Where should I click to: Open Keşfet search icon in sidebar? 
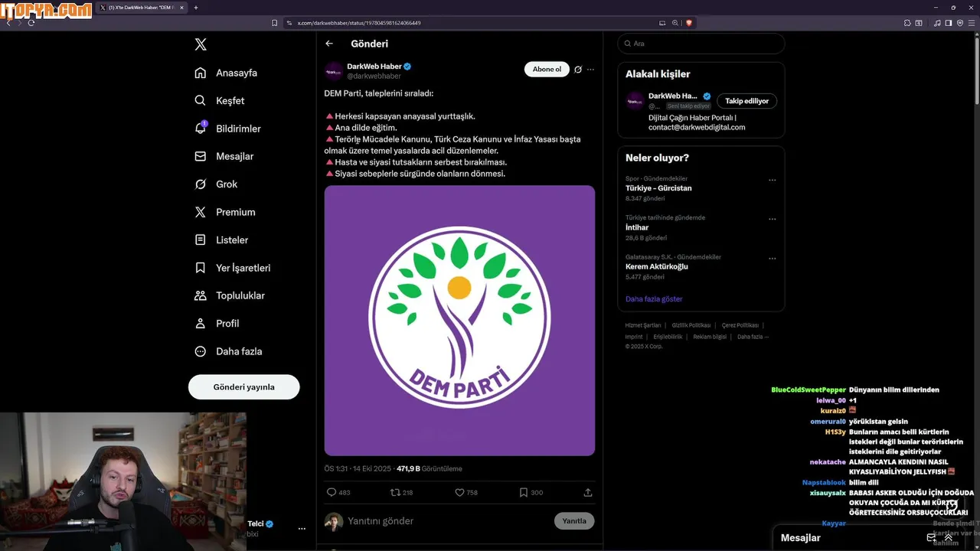[x=200, y=100]
